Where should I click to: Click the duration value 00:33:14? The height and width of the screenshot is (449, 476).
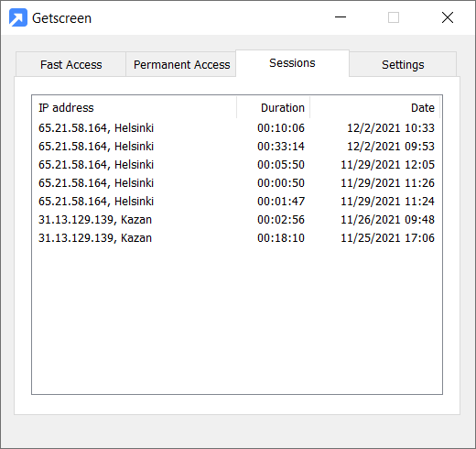coord(281,147)
